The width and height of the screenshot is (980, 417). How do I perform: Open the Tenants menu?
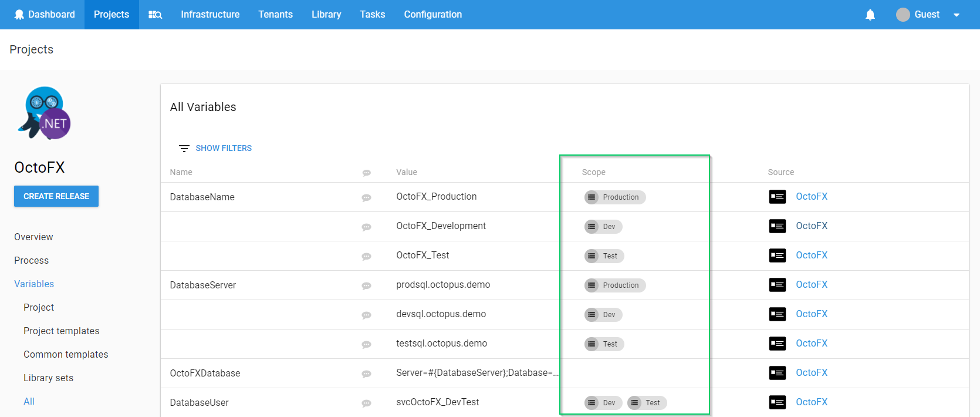(275, 15)
